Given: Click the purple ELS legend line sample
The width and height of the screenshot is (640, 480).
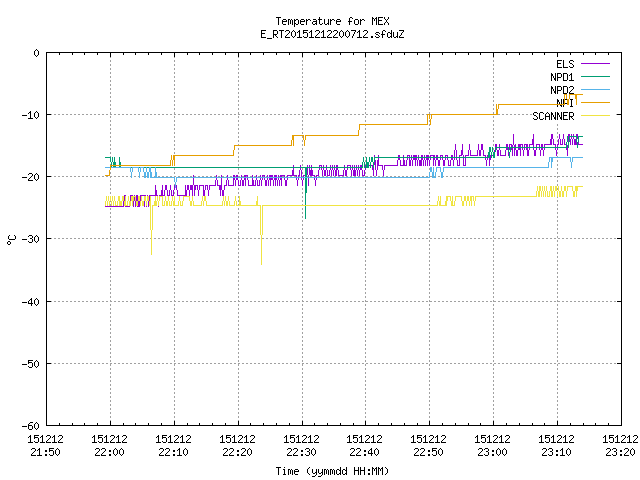Looking at the screenshot, I should (x=595, y=64).
